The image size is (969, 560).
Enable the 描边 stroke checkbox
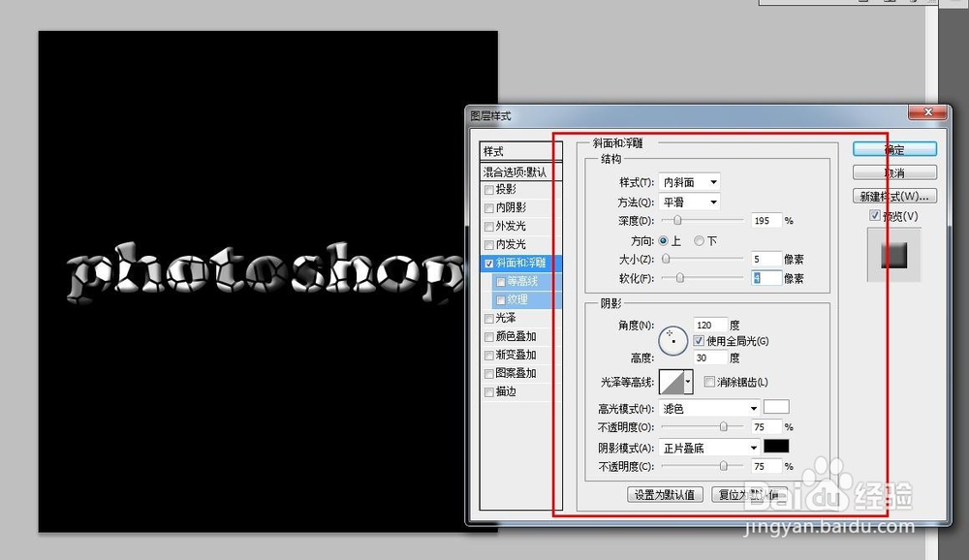488,391
